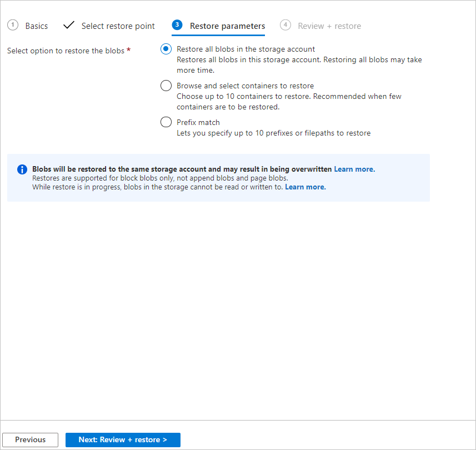Click the Select option to restore the blobs label

click(69, 51)
